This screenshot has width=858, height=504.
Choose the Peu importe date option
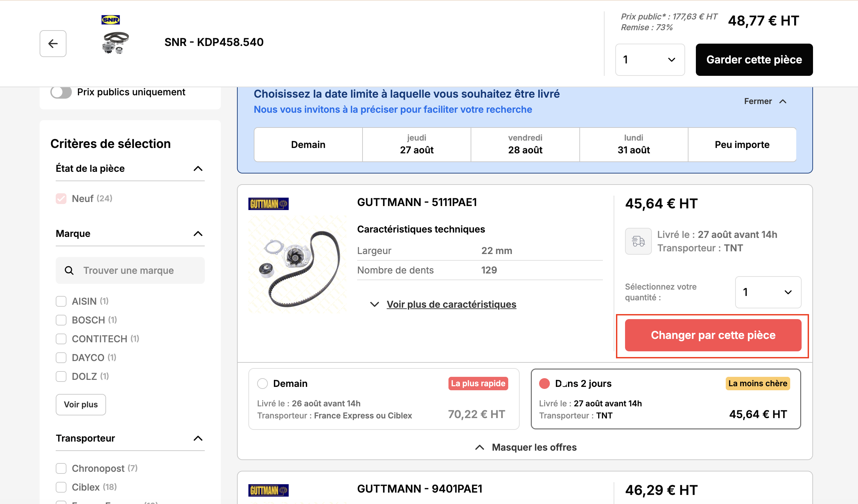click(742, 145)
